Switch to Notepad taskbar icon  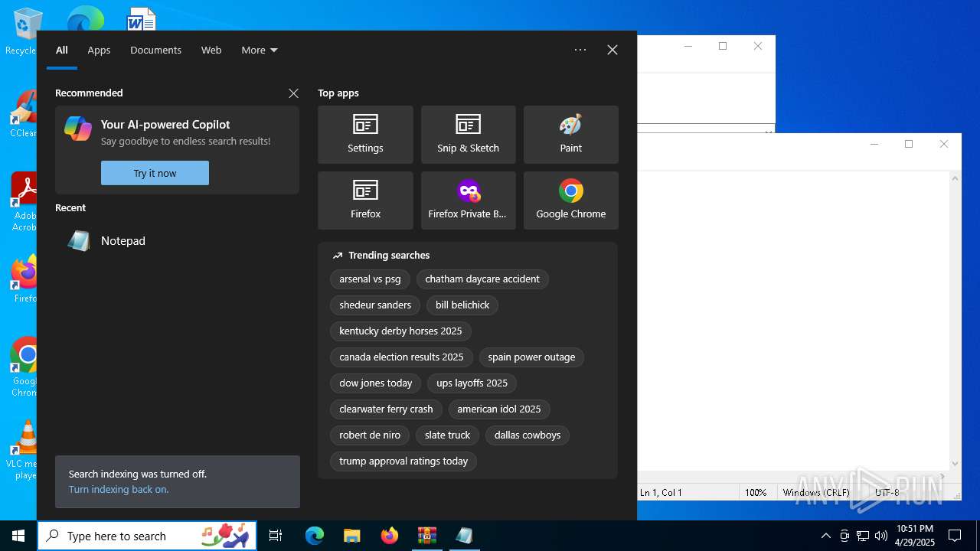[x=464, y=536]
